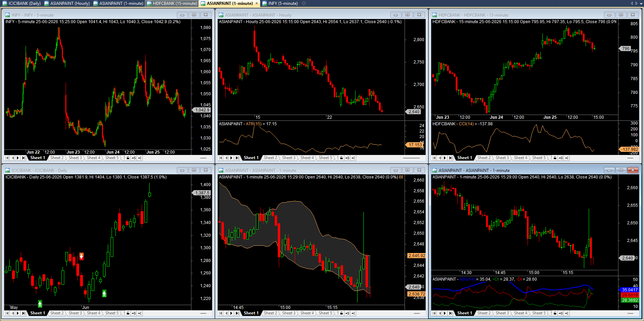
Task: Open Sheet 2 in ASIANPAINT ADX 1-minute window
Action: click(x=484, y=313)
